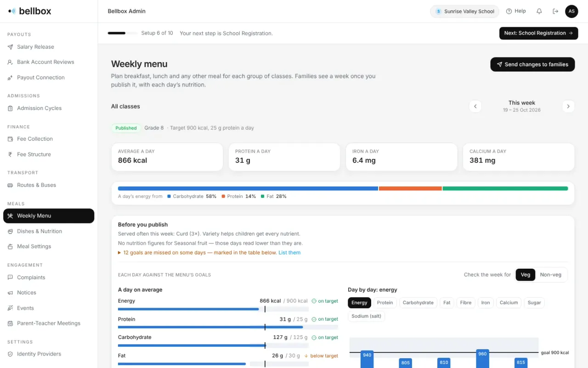Open Routes & Buses page
The image size is (588, 368).
coord(49,185)
